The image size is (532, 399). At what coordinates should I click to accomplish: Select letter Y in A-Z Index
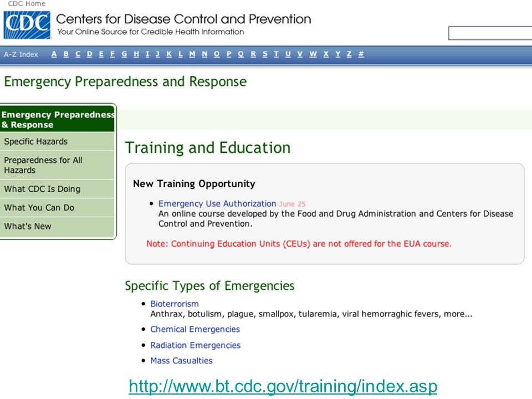(338, 54)
